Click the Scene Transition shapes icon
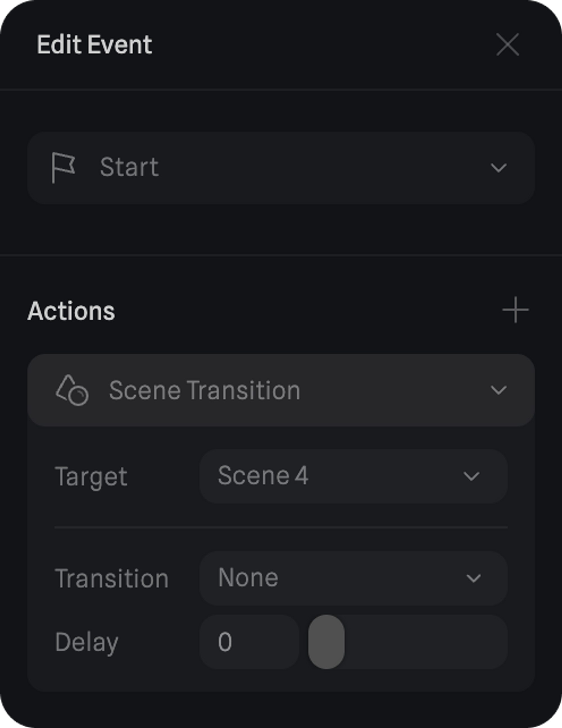Image resolution: width=562 pixels, height=728 pixels. tap(72, 390)
